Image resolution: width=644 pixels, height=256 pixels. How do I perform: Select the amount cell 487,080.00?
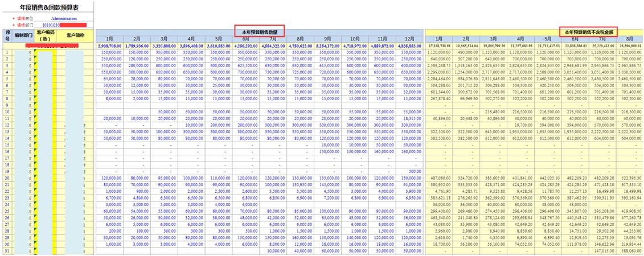pos(440,177)
